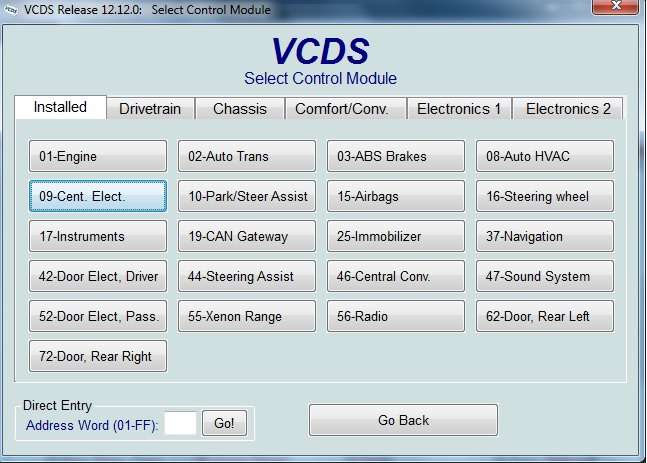Open the 47-Sound System module

545,276
